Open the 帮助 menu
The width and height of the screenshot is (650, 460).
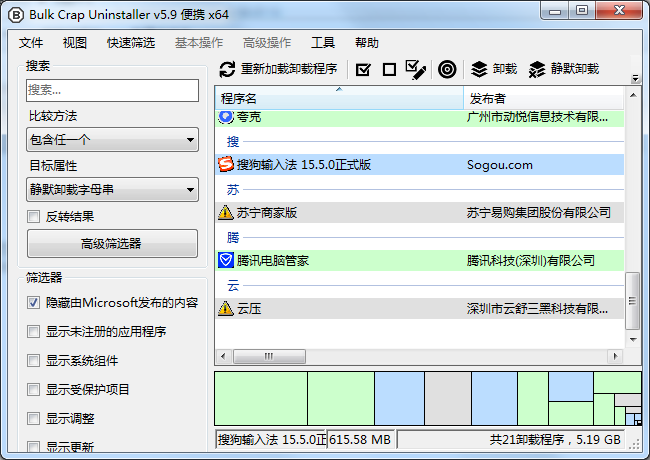coord(367,43)
